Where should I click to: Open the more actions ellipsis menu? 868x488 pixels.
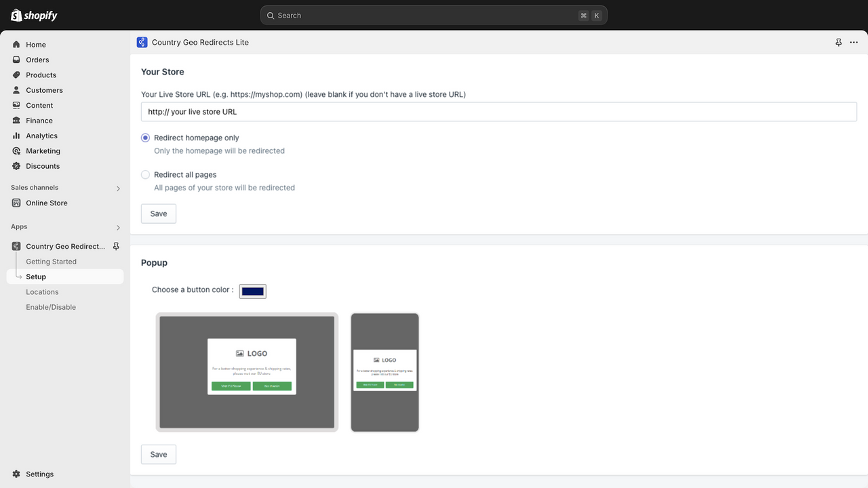853,42
